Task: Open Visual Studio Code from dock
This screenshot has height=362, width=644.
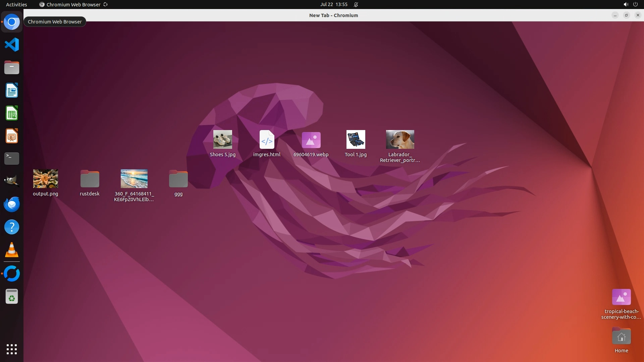Action: point(12,45)
